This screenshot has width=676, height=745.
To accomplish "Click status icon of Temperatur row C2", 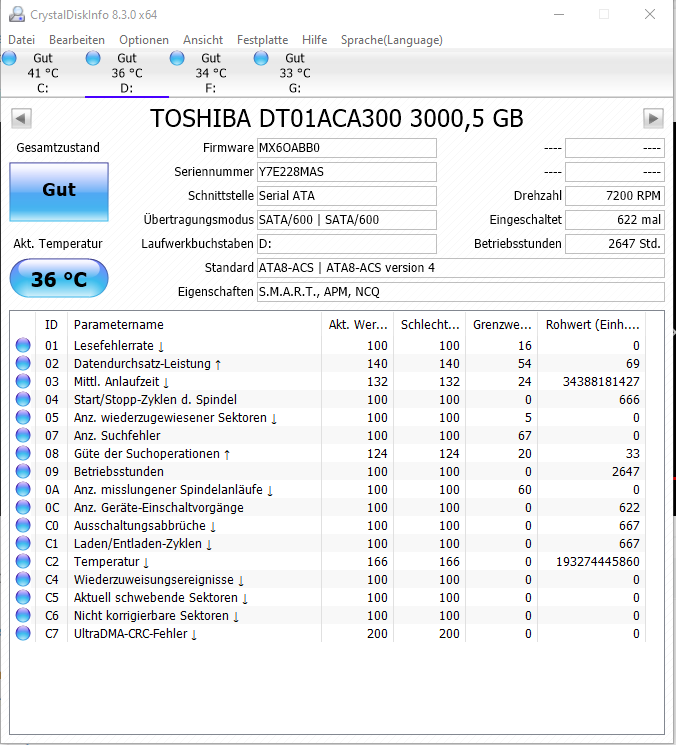I will [23, 561].
